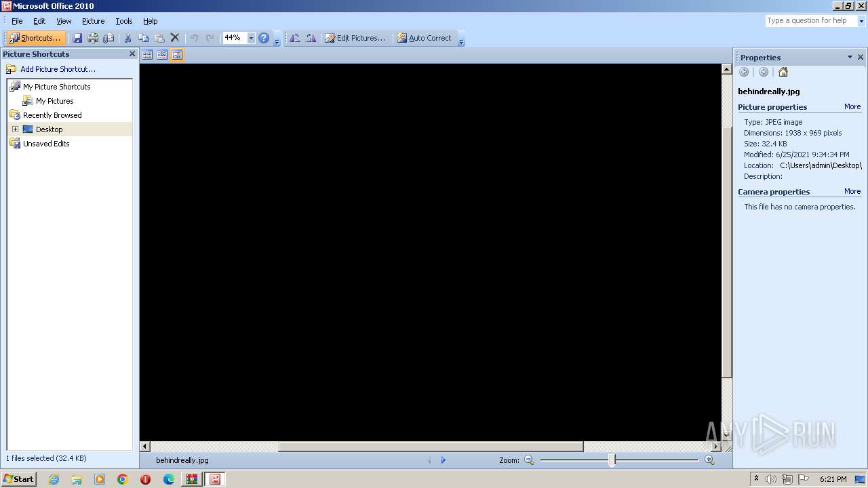The image size is (868, 488).
Task: Close the Properties task pane
Action: [x=861, y=58]
